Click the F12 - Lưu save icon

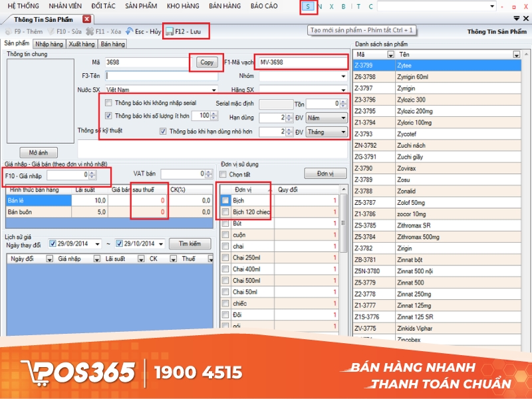(170, 31)
